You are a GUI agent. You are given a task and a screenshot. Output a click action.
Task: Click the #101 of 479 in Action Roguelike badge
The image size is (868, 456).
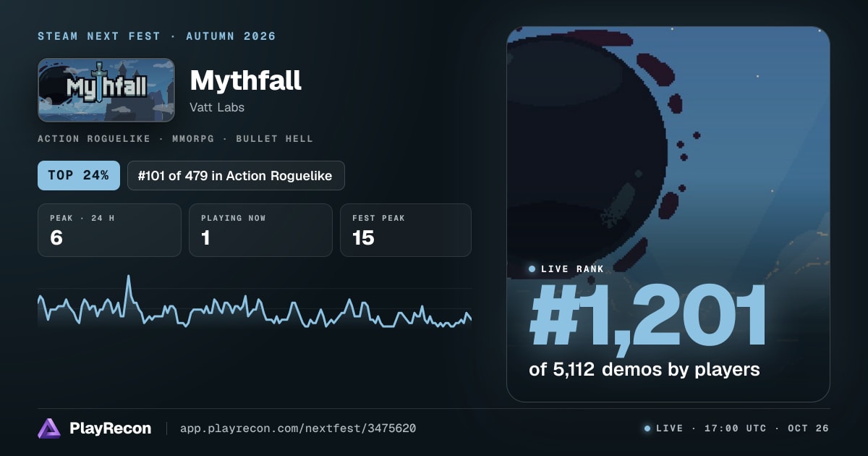[x=236, y=175]
